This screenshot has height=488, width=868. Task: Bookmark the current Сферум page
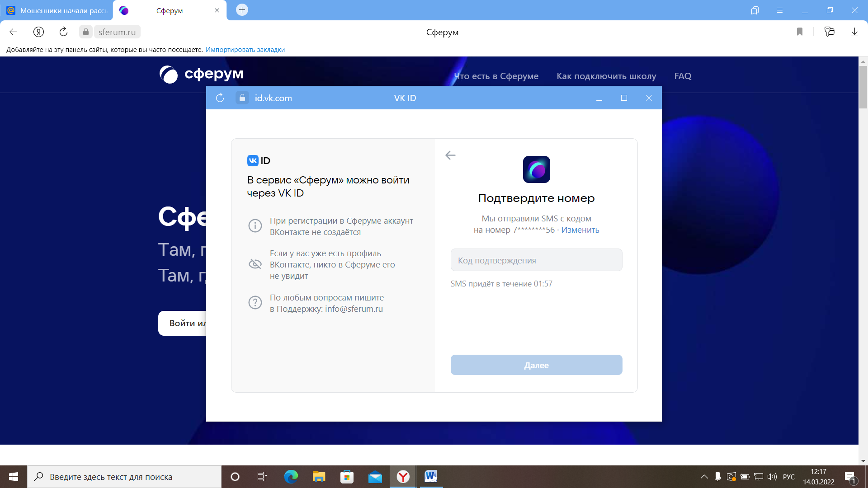(x=800, y=32)
